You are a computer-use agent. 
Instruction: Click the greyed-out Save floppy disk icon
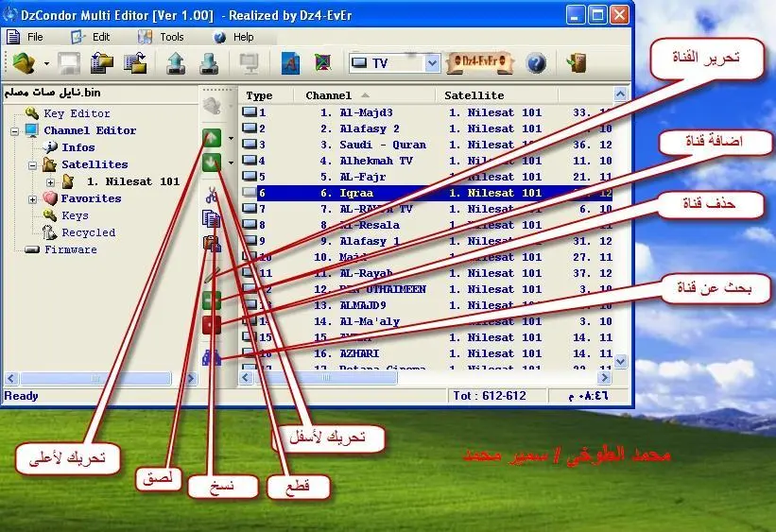69,63
